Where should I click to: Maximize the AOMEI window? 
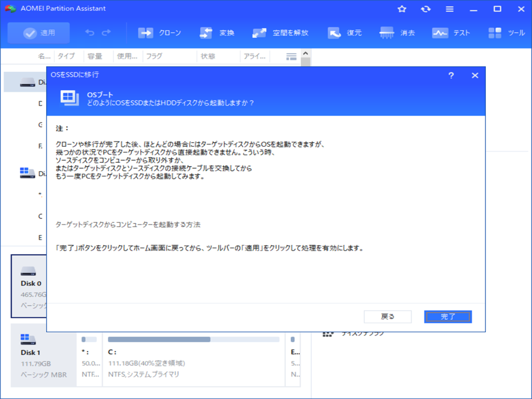tap(497, 9)
